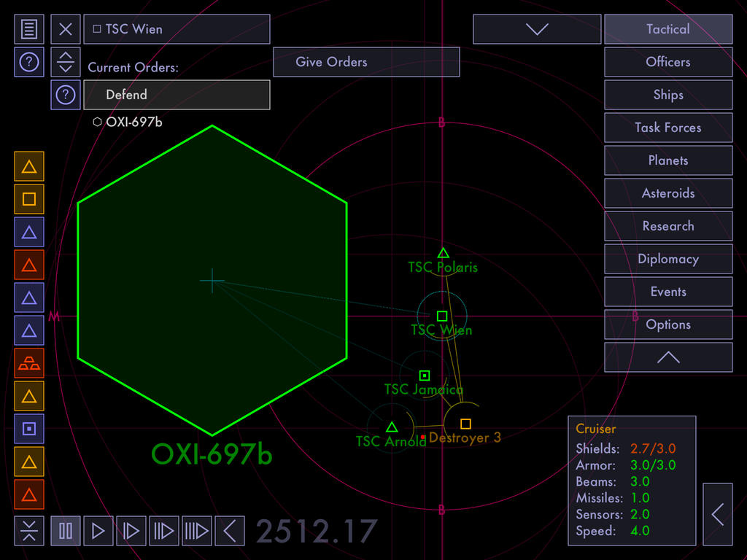Image resolution: width=747 pixels, height=560 pixels.
Task: Select the TSC Wien ship square on map
Action: tap(442, 316)
